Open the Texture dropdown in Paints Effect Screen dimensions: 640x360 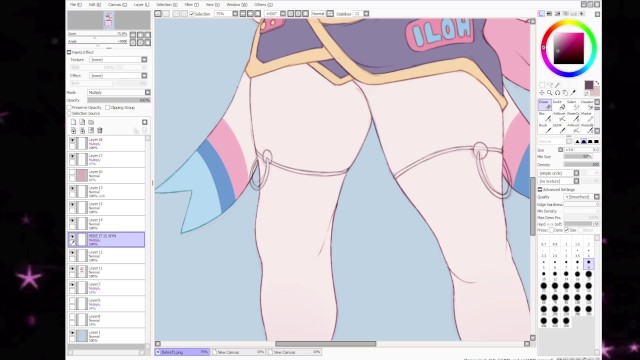tap(118, 60)
